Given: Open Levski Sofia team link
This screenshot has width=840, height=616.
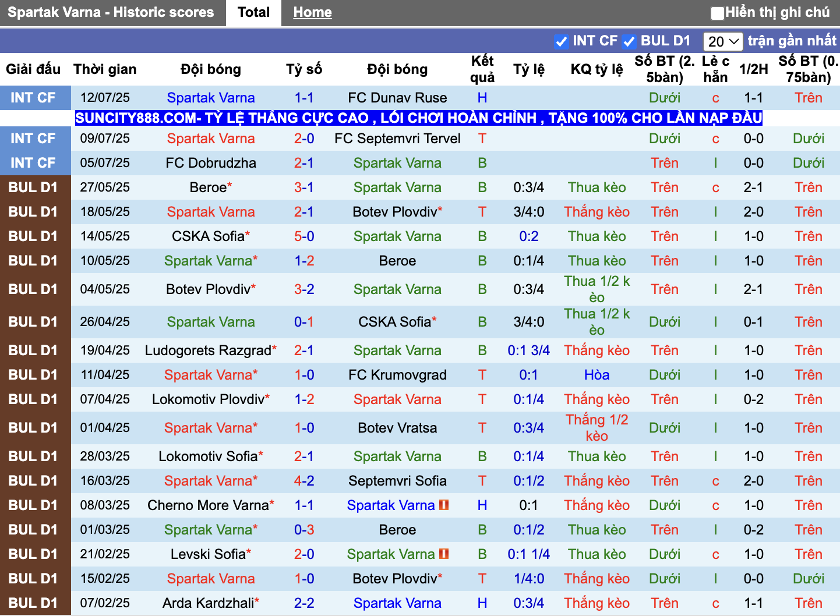Looking at the screenshot, I should pos(208,554).
